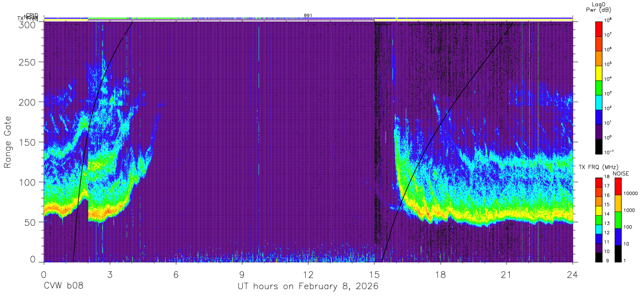Click the "991" CPID value at top
The image size is (644, 297).
[x=308, y=16]
